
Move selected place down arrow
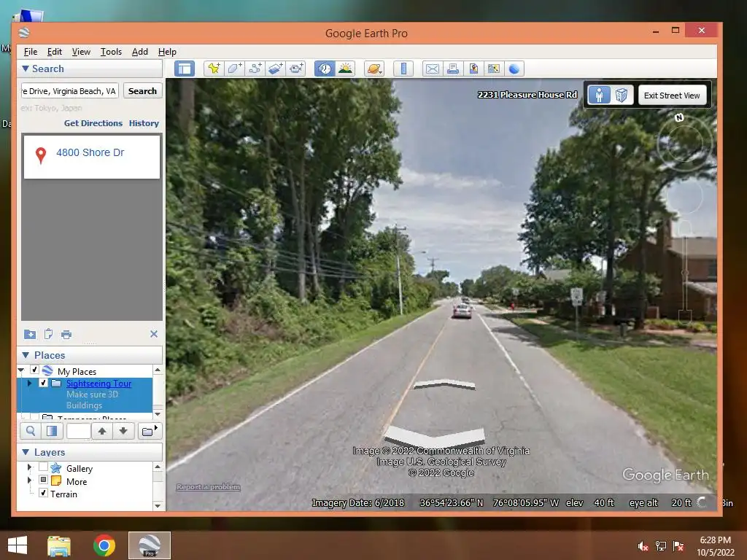123,432
